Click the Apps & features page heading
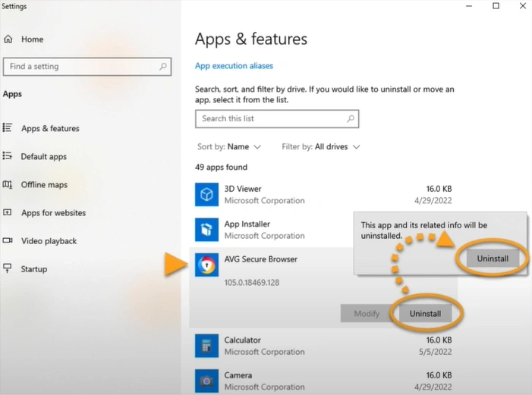532x395 pixels. 250,39
